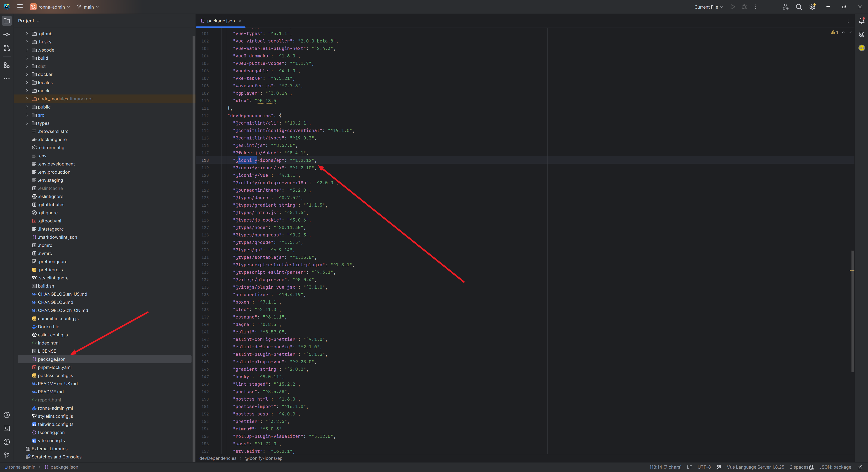Expand the node_modules folder
This screenshot has width=868, height=472.
coord(27,99)
